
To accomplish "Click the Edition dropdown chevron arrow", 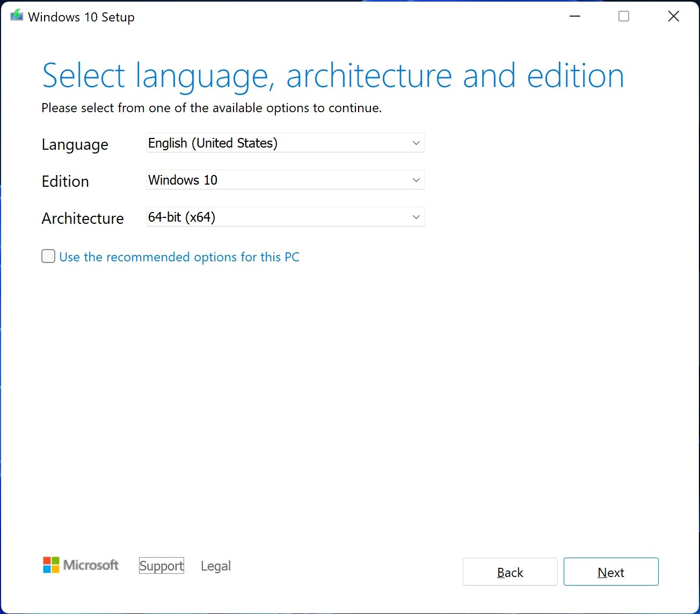I will coord(416,180).
